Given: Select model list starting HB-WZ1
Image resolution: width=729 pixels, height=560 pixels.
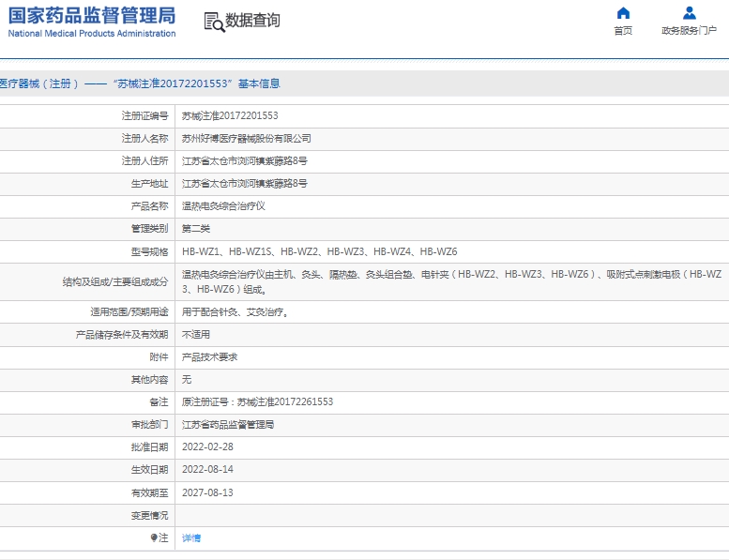Looking at the screenshot, I should [x=319, y=252].
